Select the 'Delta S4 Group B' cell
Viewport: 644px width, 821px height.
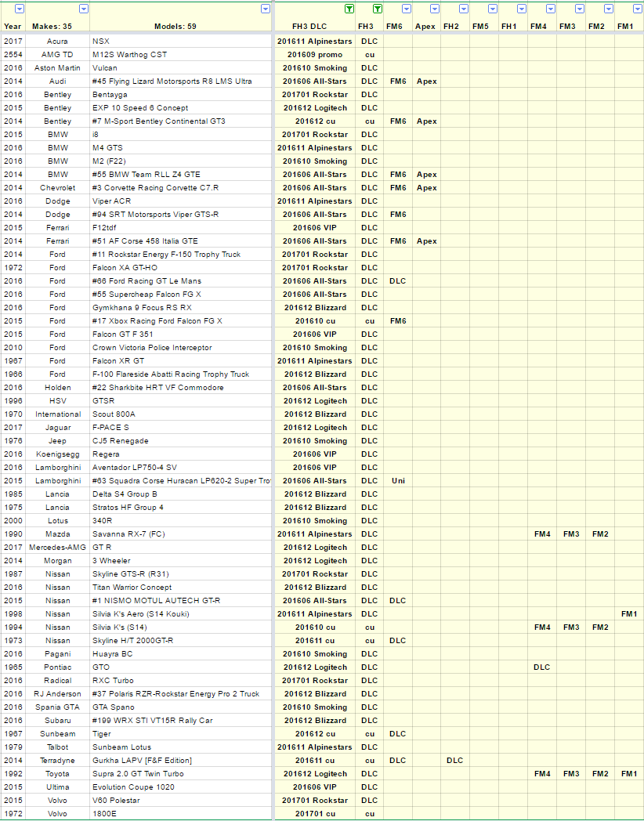181,494
